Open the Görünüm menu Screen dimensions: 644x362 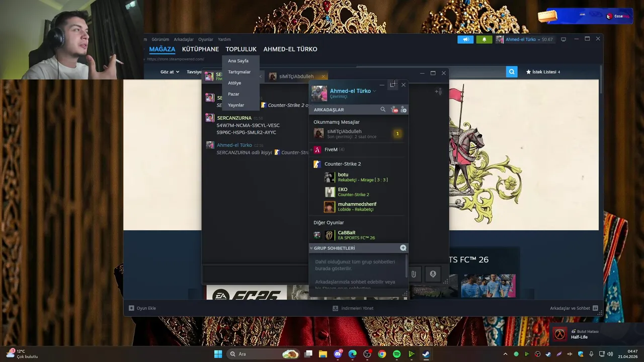point(160,39)
